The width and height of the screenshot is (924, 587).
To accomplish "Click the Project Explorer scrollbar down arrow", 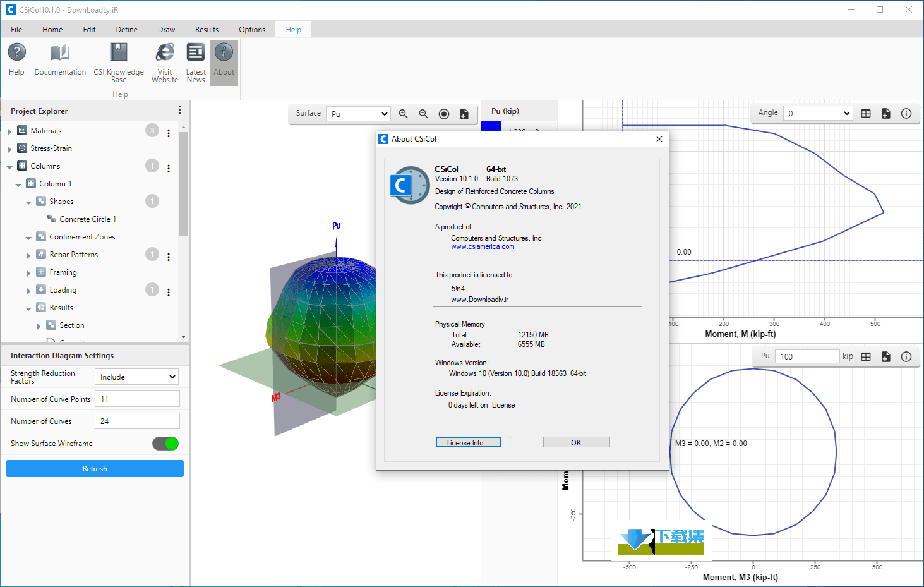I will tap(183, 337).
